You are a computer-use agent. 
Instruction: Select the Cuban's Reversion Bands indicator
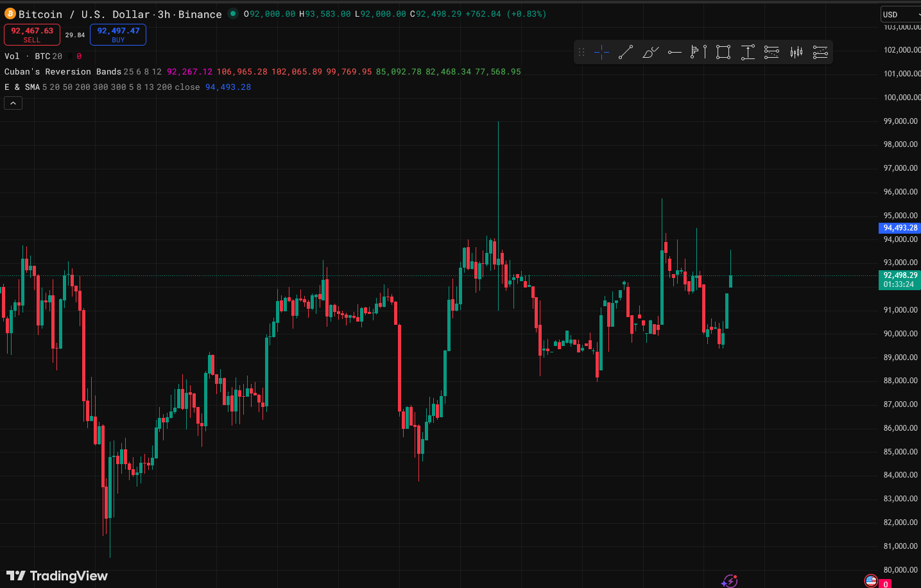tap(63, 72)
